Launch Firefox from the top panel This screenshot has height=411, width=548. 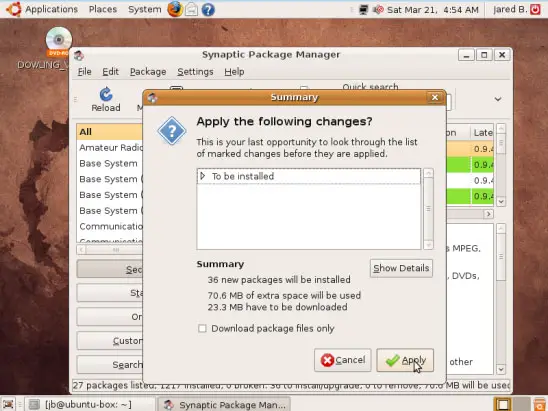[175, 9]
